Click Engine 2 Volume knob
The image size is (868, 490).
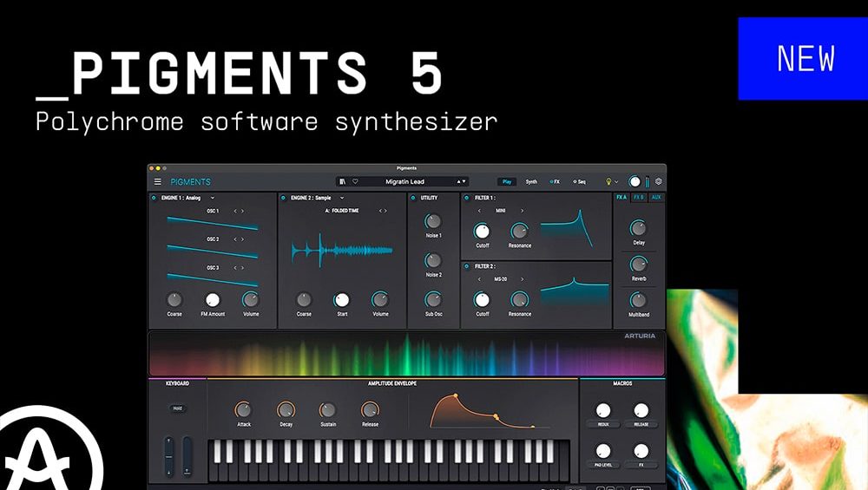380,300
